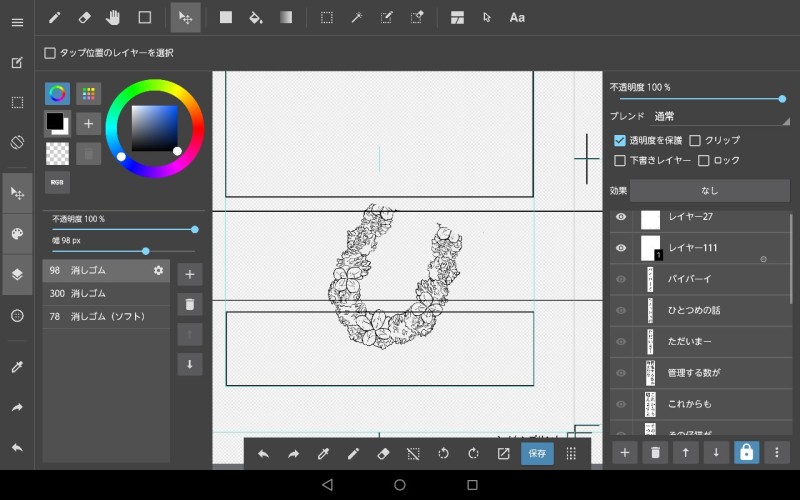Screen dimensions: 800x500
Task: Select the Bucket fill tool
Action: 255,17
